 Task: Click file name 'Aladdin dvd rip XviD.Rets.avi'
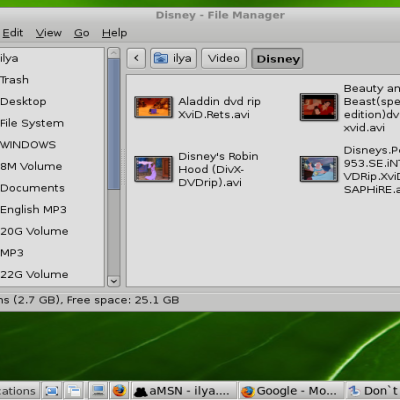pos(219,108)
